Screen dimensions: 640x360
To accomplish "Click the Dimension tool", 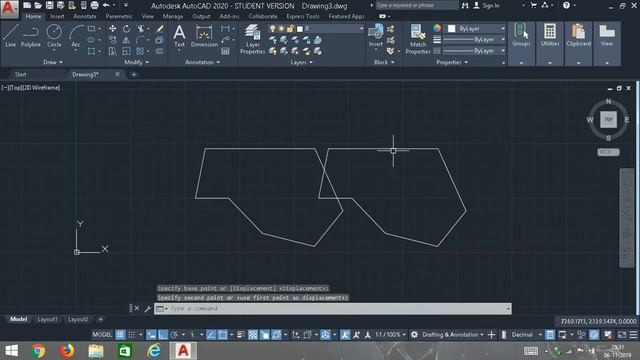I will click(204, 36).
